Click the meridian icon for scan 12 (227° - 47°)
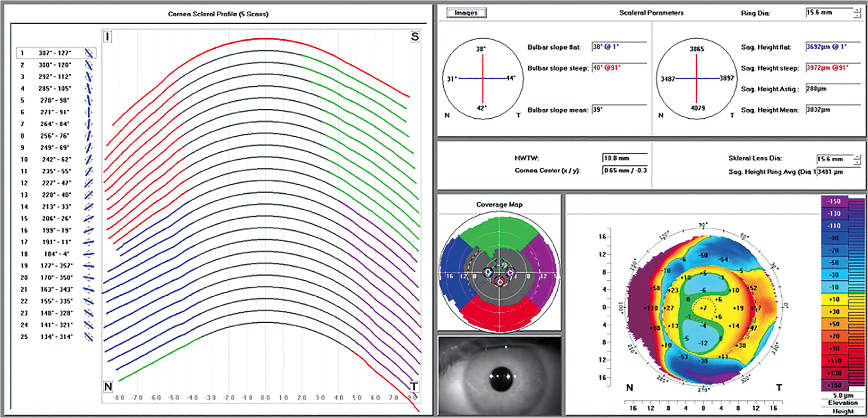Viewport: 868px width, 418px height. 89,183
